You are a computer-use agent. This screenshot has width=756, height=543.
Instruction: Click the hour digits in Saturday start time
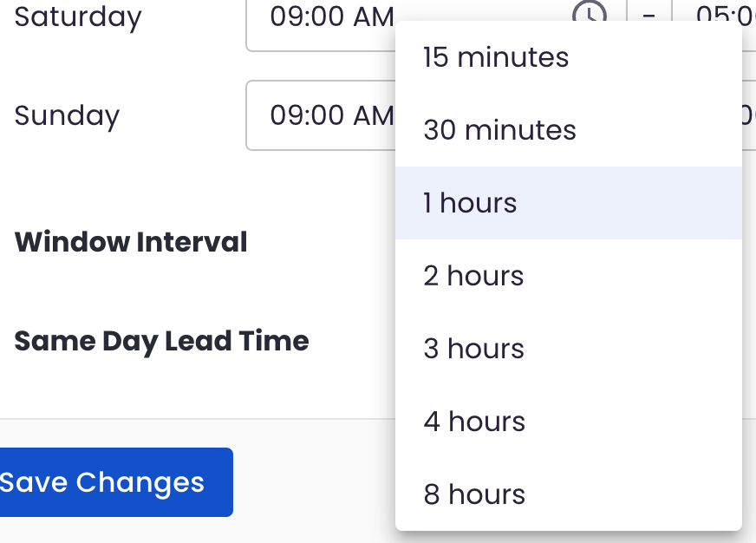pos(285,16)
